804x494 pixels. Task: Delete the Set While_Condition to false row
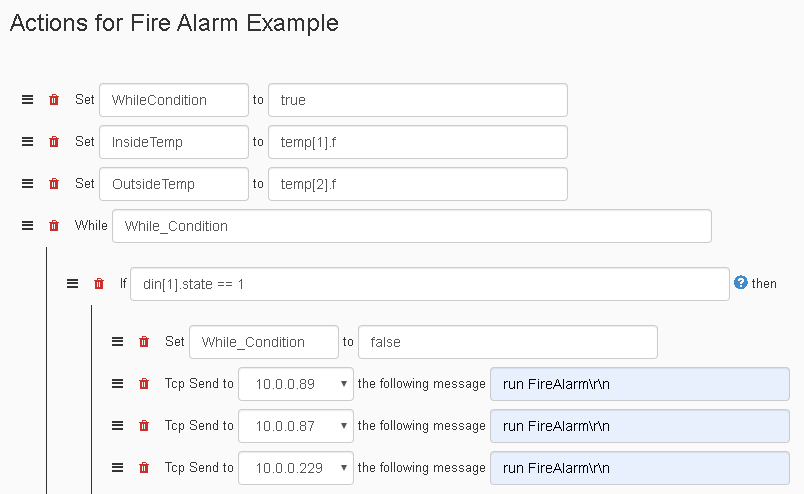pyautogui.click(x=144, y=342)
